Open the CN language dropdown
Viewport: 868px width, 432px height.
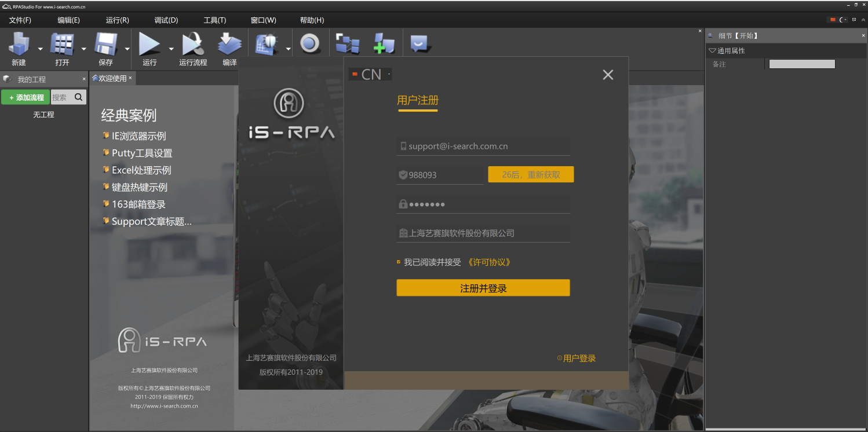click(370, 74)
